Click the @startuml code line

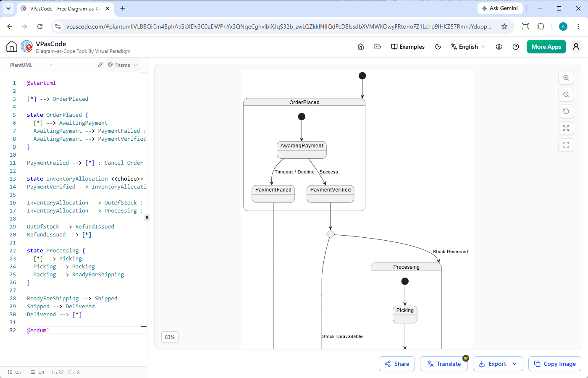(41, 83)
